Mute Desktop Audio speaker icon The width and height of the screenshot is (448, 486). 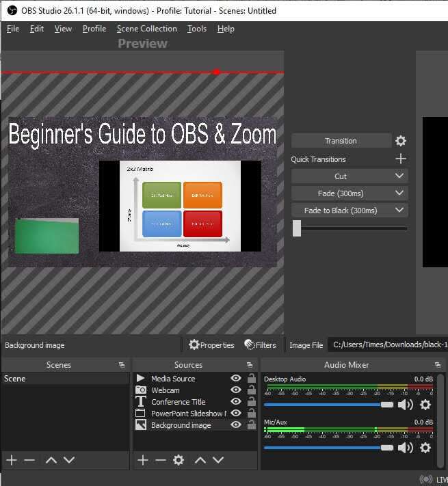(x=406, y=405)
